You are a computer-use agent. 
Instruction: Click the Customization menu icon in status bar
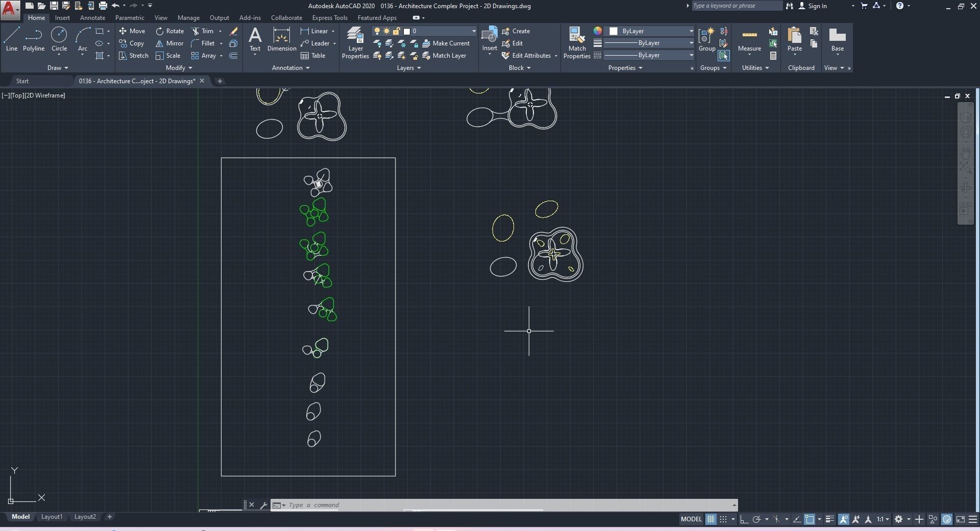(x=973, y=519)
